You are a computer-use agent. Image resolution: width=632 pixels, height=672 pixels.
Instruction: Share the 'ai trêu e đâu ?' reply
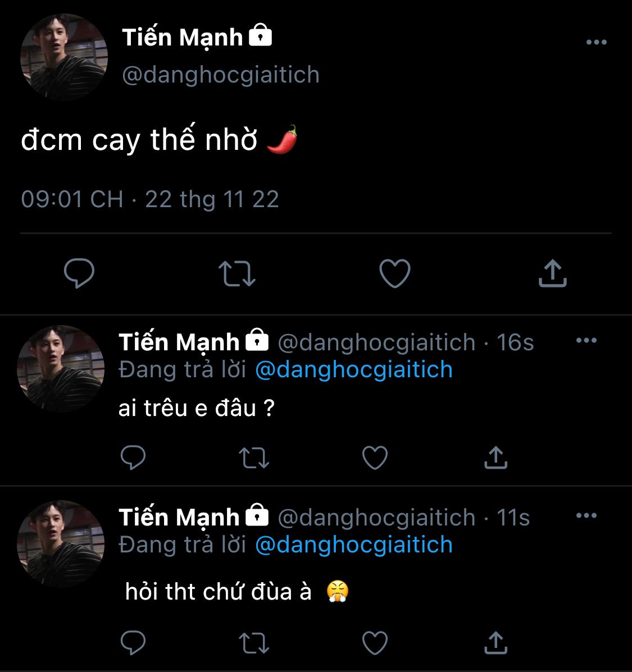(495, 458)
